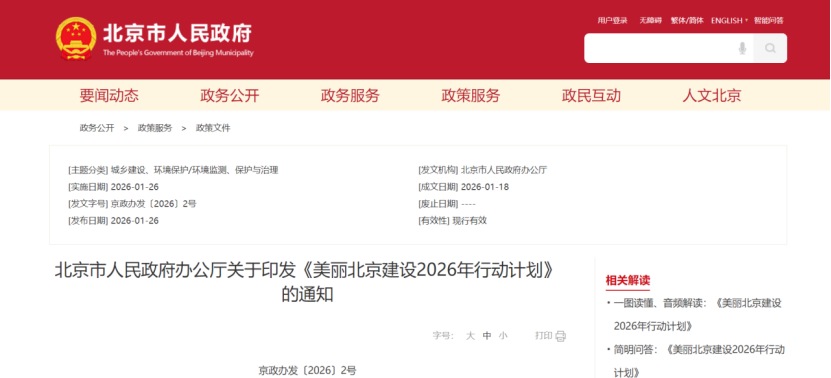Click the 打印 print text
Viewport: 831px width, 378px height.
(544, 336)
